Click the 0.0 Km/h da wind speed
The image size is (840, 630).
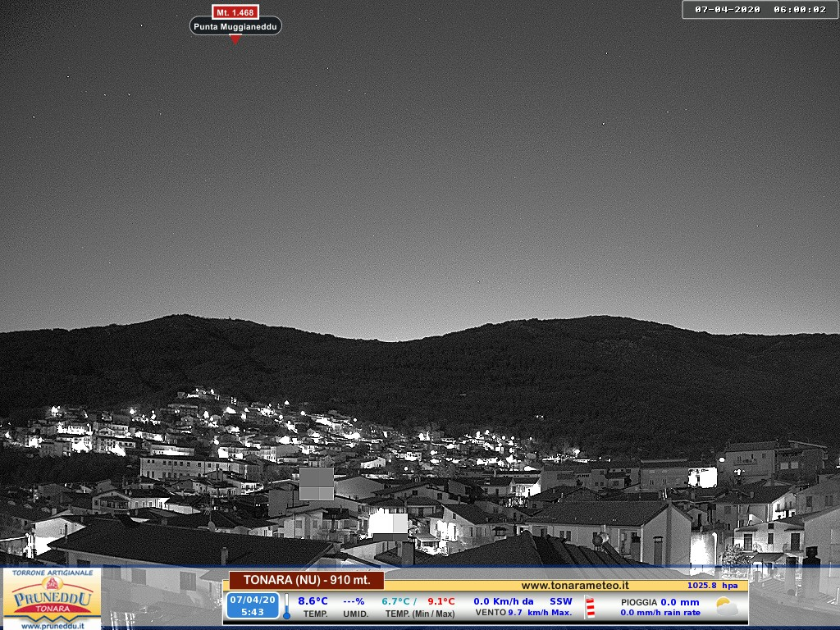click(x=504, y=601)
